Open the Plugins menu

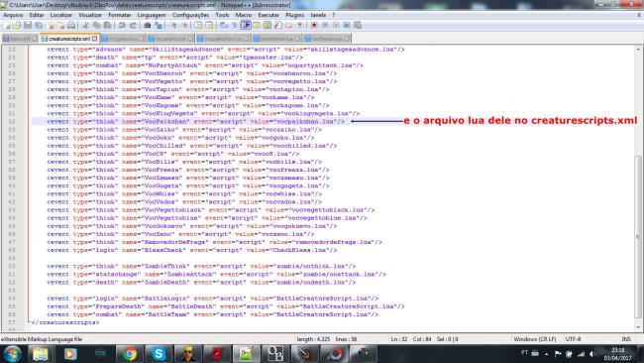coord(295,15)
